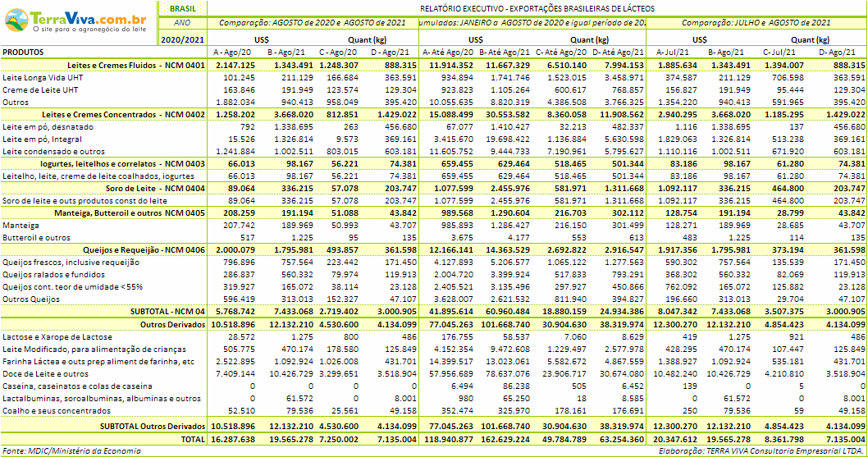The image size is (868, 457).
Task: Click the total value 20.347.612
Action: 675,439
